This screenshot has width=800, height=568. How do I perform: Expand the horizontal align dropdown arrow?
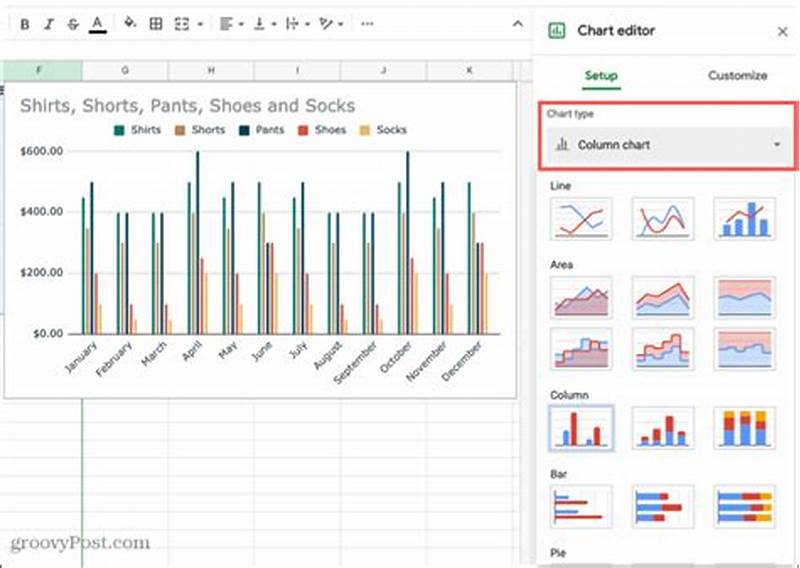241,24
